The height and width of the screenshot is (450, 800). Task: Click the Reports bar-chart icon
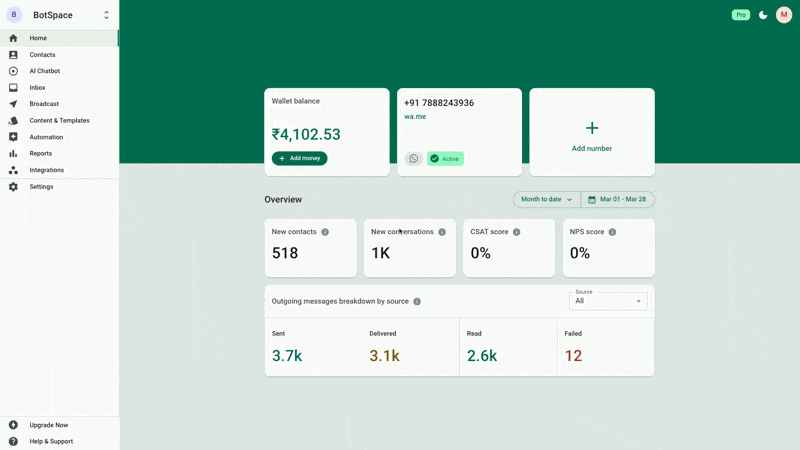(x=13, y=154)
